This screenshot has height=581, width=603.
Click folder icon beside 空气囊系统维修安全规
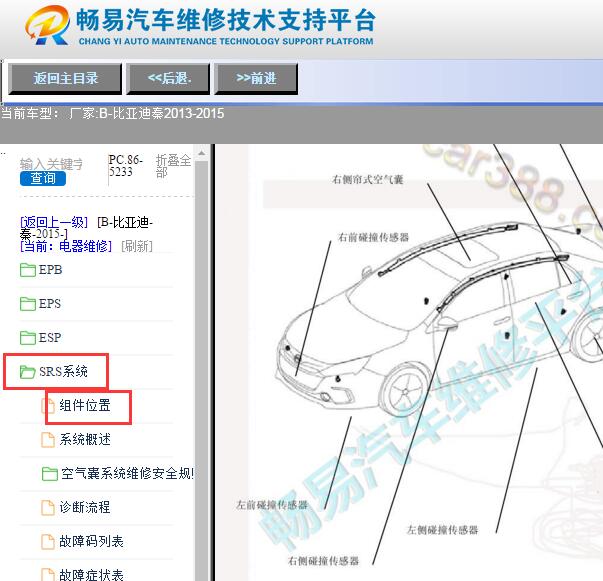pos(50,474)
